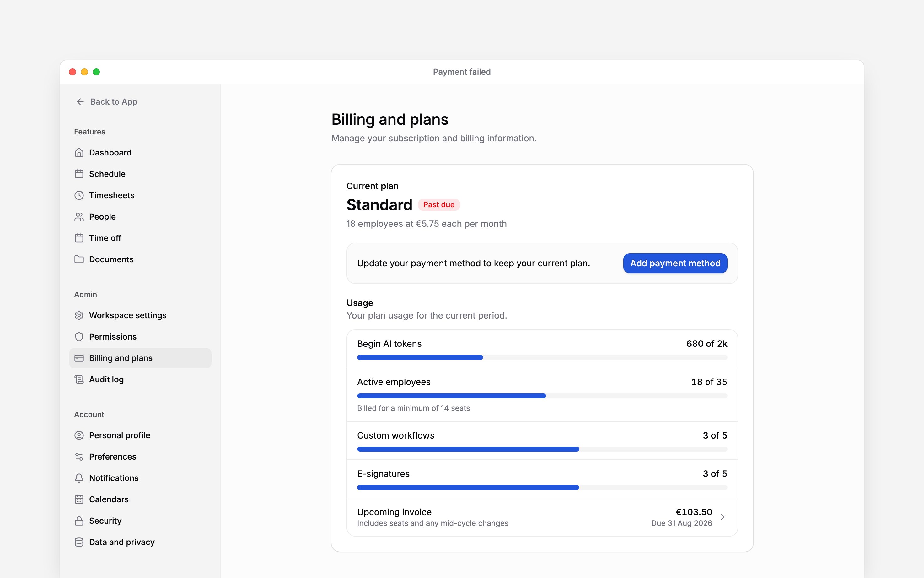
Task: Click the Documents folder icon
Action: (x=79, y=259)
